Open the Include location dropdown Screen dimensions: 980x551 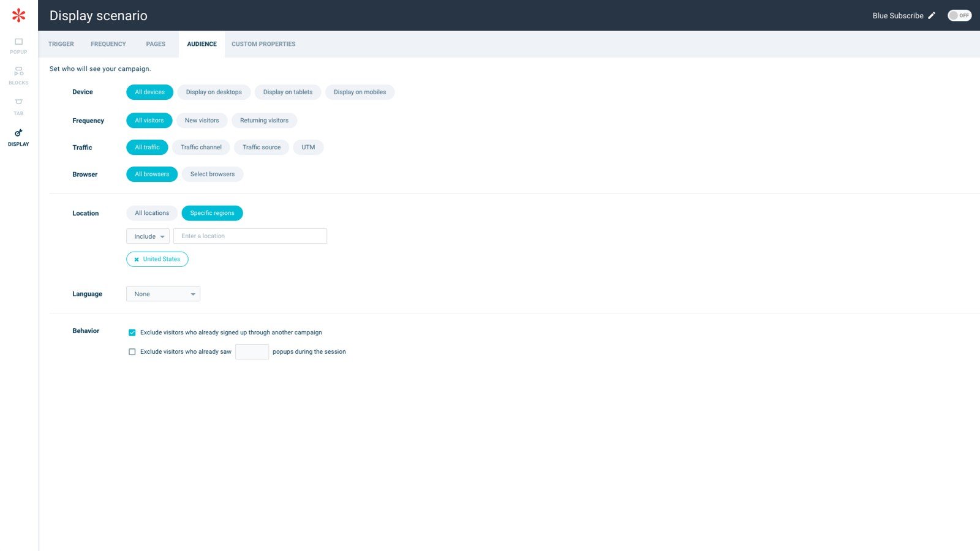[148, 236]
